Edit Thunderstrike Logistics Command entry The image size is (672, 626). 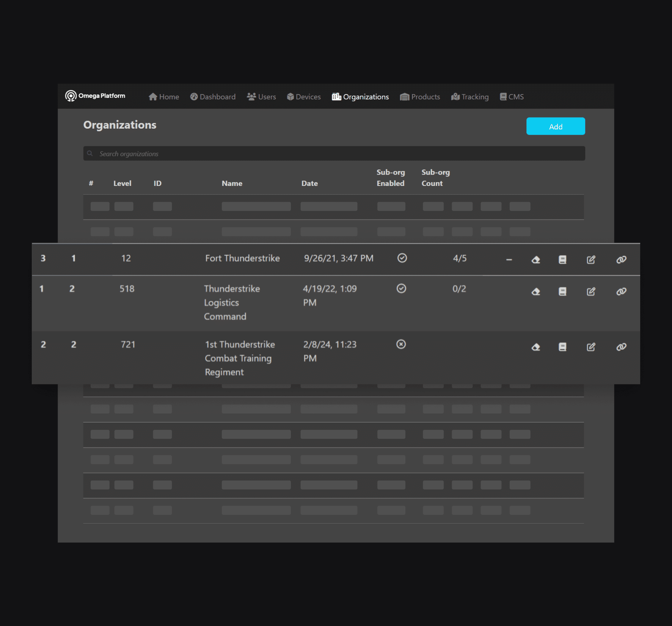(591, 291)
